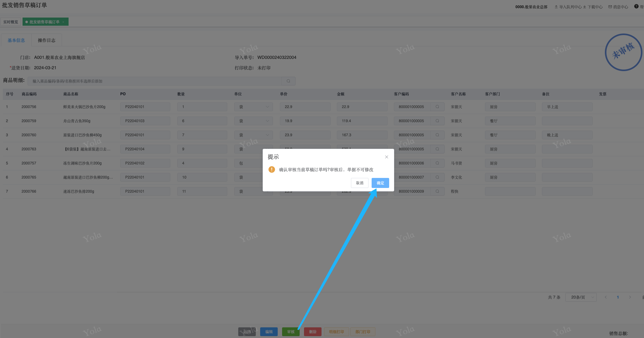Go to the previous page arrow
This screenshot has height=338, width=644.
(606, 297)
